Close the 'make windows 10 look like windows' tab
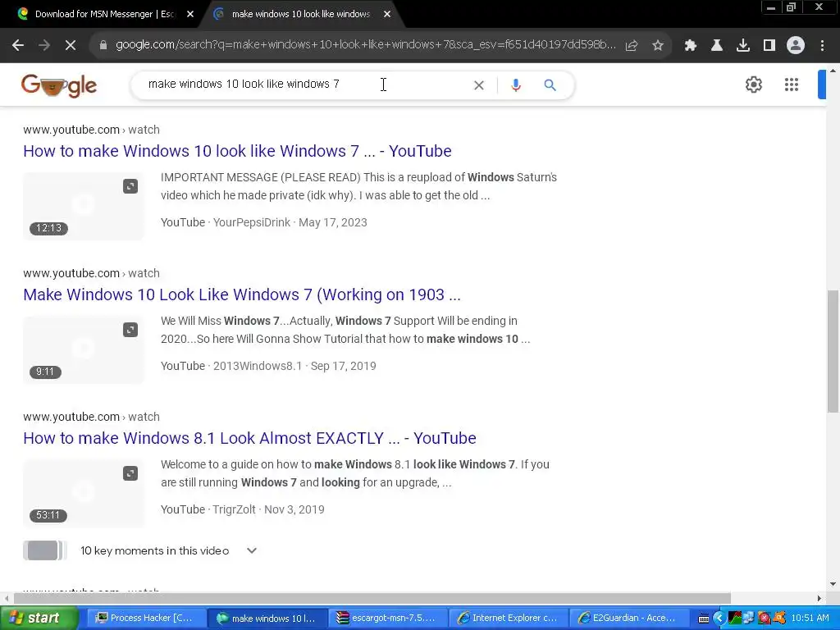840x630 pixels. click(x=387, y=15)
